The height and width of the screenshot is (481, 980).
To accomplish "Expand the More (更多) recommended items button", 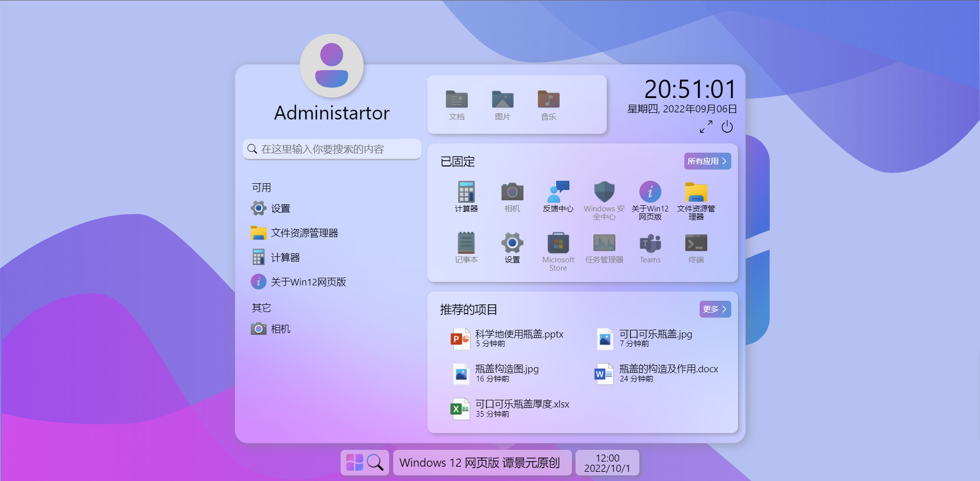I will pyautogui.click(x=715, y=309).
